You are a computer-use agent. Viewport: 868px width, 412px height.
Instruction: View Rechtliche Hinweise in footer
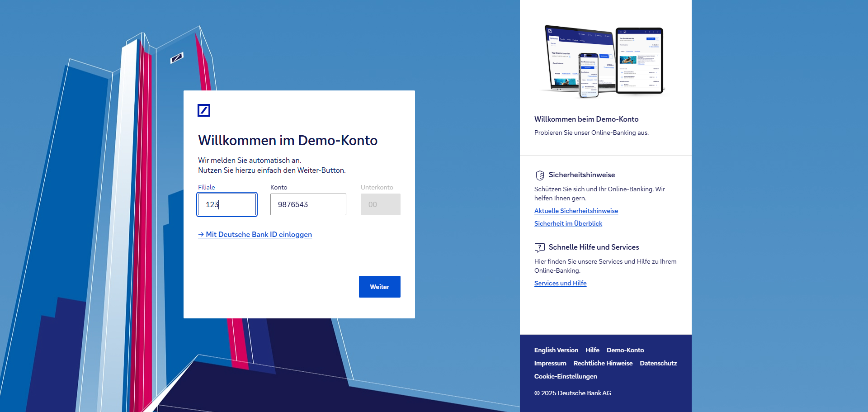tap(603, 363)
